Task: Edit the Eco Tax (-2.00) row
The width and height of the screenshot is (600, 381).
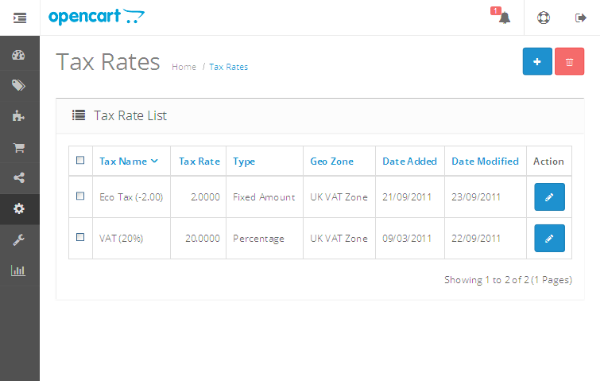Action: click(549, 197)
